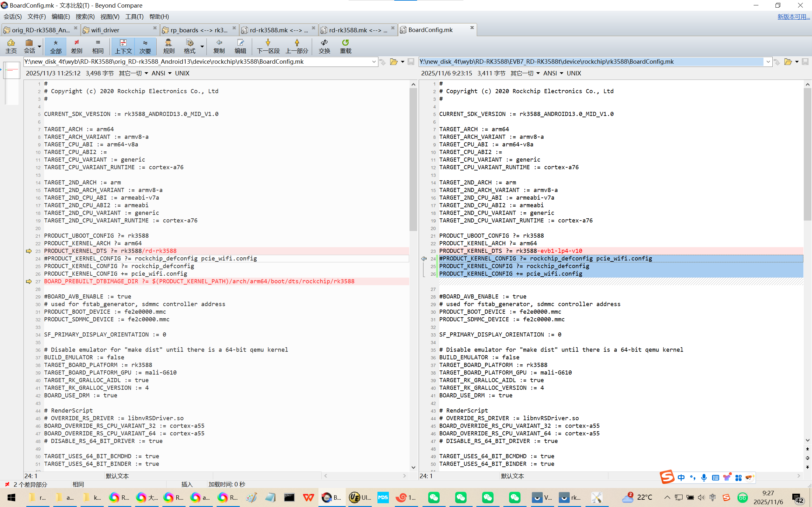Reload files with the 重载 icon
This screenshot has width=812, height=507.
(x=345, y=46)
